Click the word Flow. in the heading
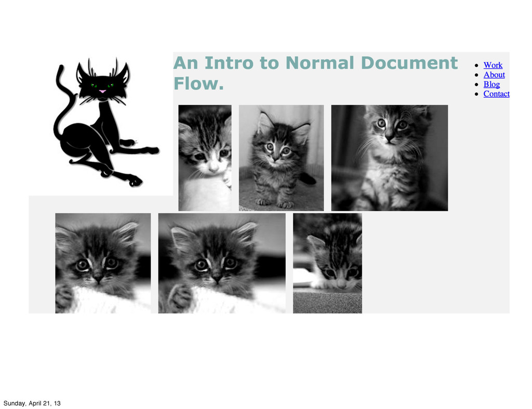Screen dimensions: 532x409 click(x=199, y=84)
